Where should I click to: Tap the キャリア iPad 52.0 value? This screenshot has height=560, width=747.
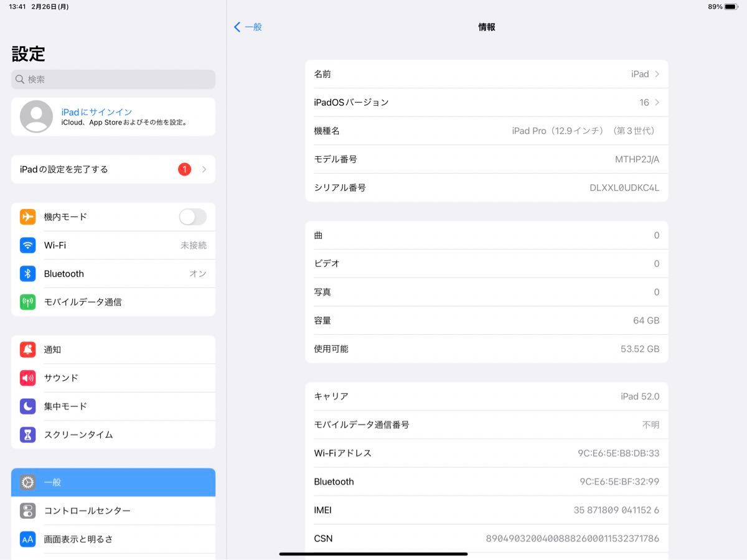tap(640, 396)
